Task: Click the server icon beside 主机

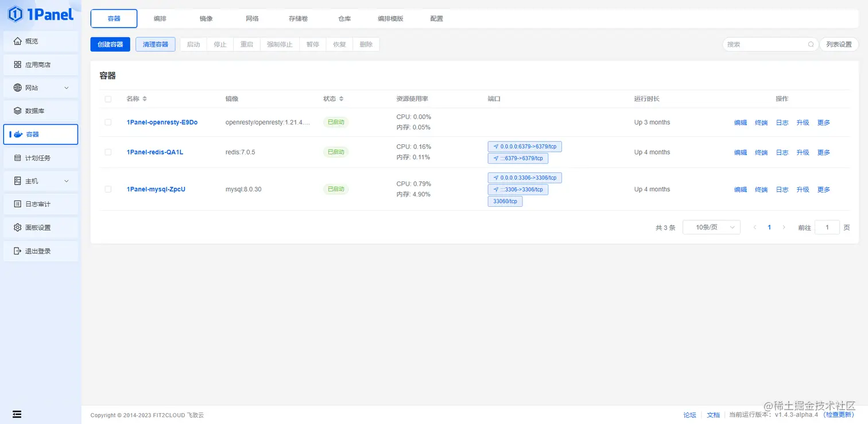Action: 17,181
